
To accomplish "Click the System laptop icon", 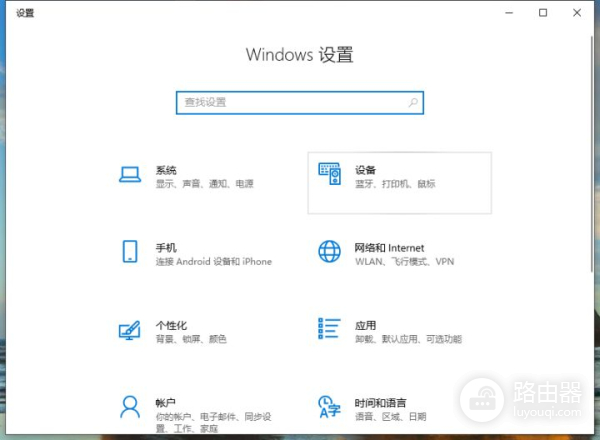I will [x=130, y=175].
